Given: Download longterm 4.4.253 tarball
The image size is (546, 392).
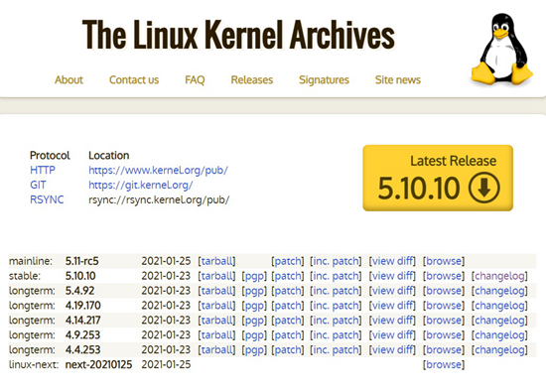Looking at the screenshot, I should (x=216, y=350).
